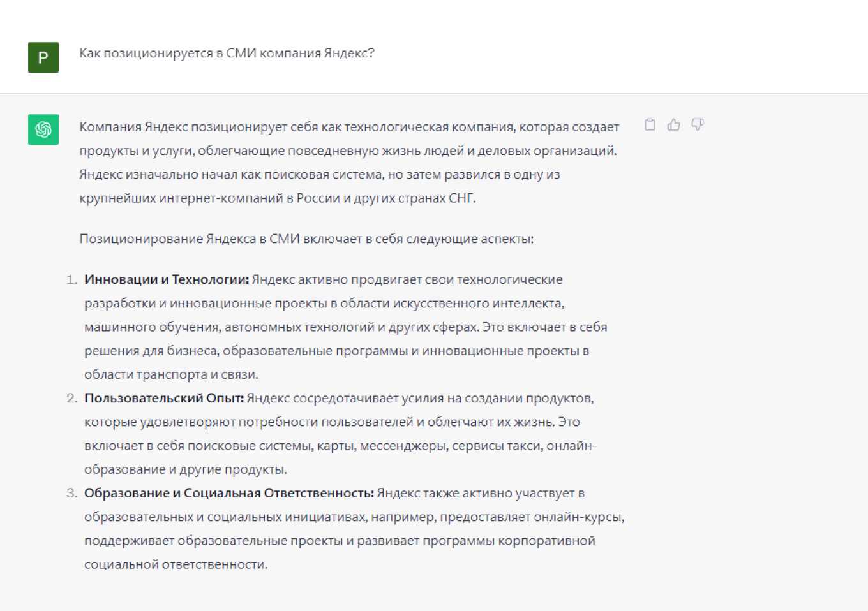This screenshot has height=611, width=868.
Task: Click the ChatGPT assistant avatar logo
Action: click(x=43, y=129)
